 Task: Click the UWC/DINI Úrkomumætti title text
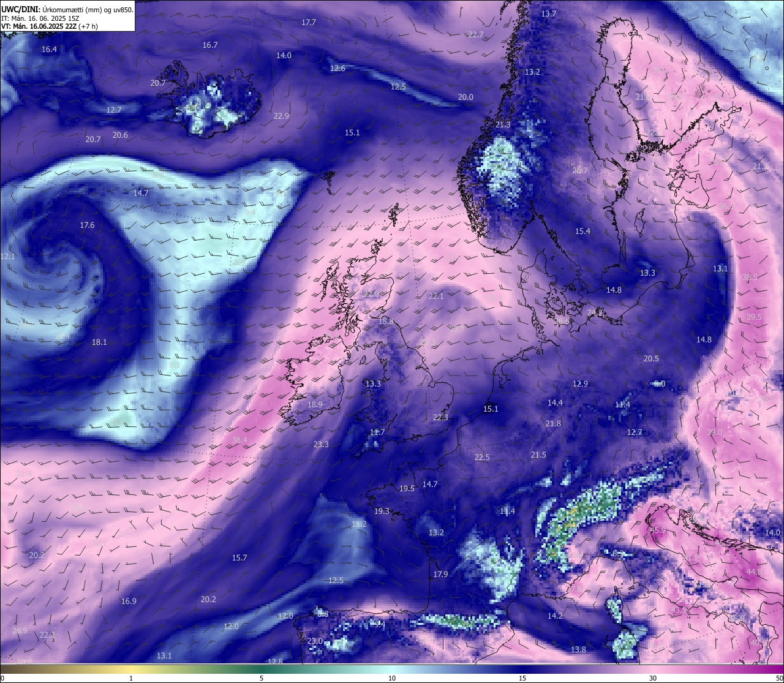tap(67, 9)
